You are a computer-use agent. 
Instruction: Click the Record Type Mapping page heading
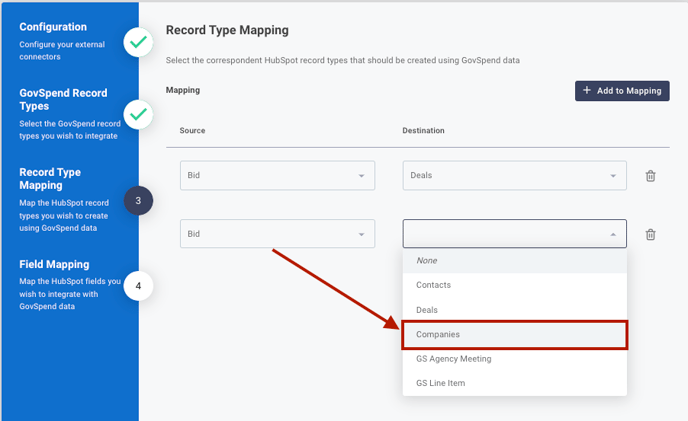coord(227,30)
